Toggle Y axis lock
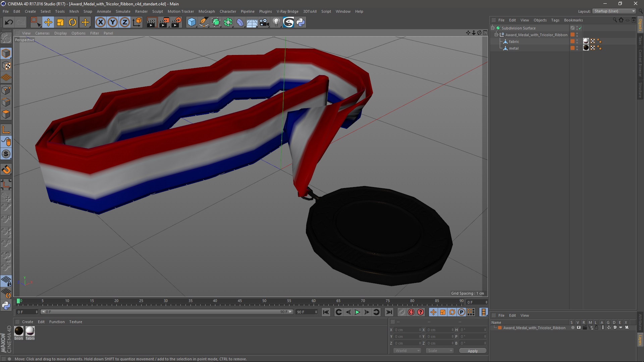The image size is (644, 362). (x=113, y=22)
